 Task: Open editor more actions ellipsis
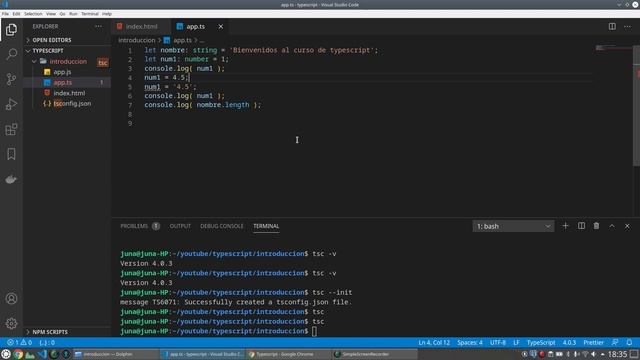pos(627,27)
